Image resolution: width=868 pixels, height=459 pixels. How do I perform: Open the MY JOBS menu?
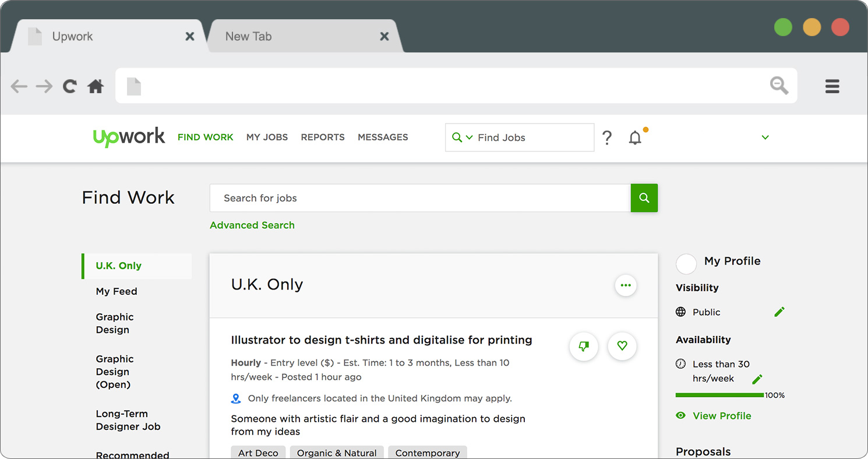click(267, 137)
